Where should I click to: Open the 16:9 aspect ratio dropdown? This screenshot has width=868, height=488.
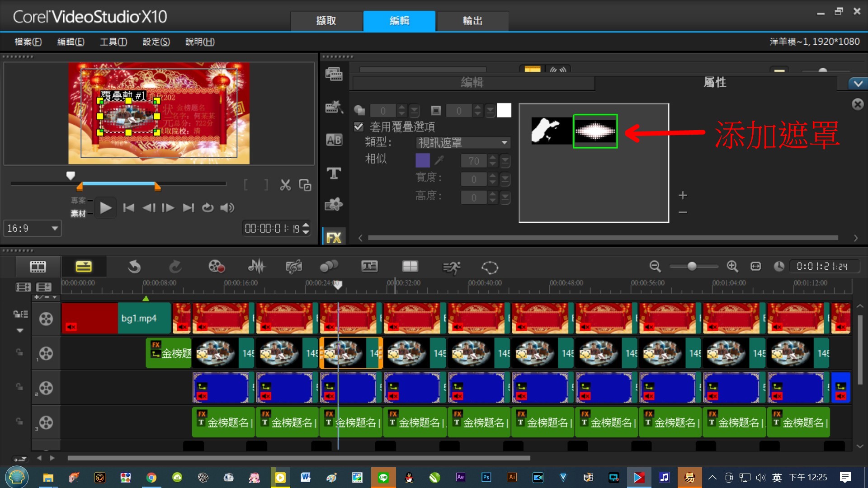click(x=33, y=228)
